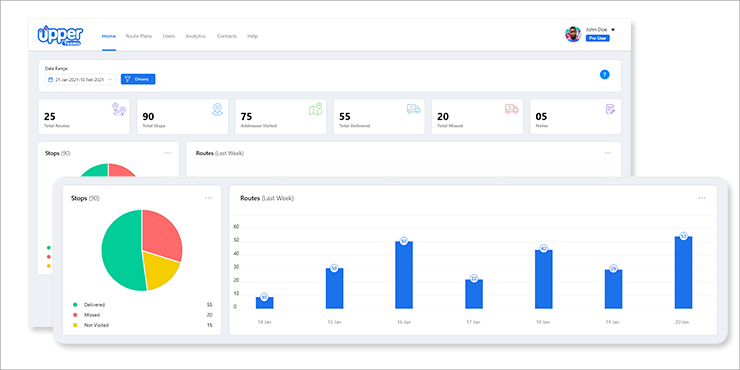Open more options on background Stops panel
The image size is (740, 370).
[168, 153]
